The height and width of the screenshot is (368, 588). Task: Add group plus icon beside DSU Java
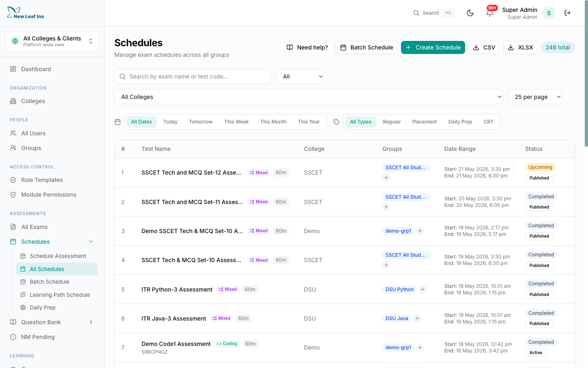pyautogui.click(x=417, y=319)
